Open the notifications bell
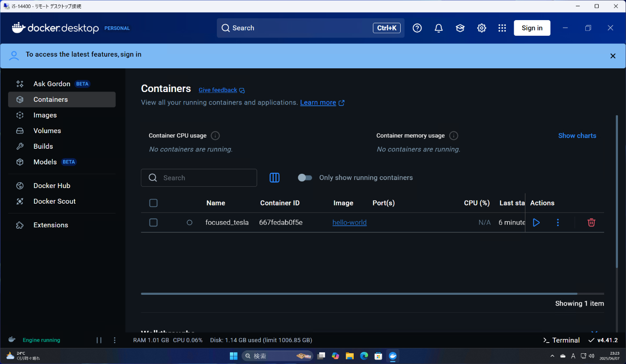The width and height of the screenshot is (626, 364). [x=439, y=28]
